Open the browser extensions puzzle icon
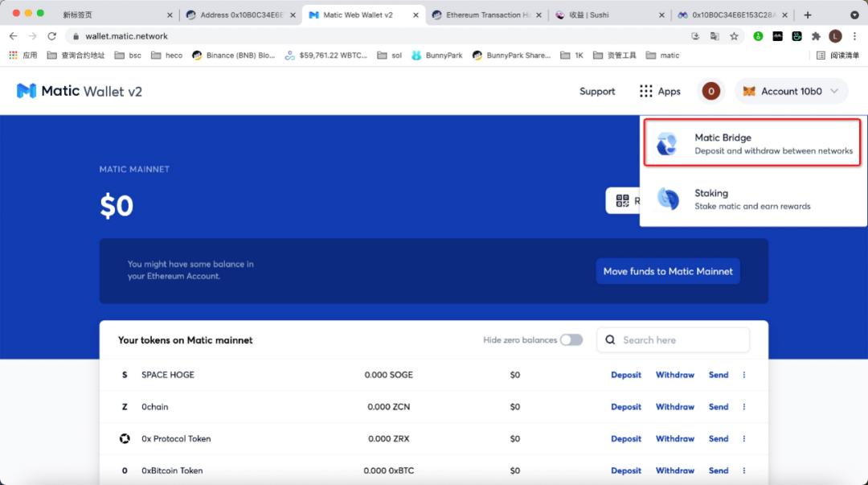The image size is (868, 485). (817, 36)
